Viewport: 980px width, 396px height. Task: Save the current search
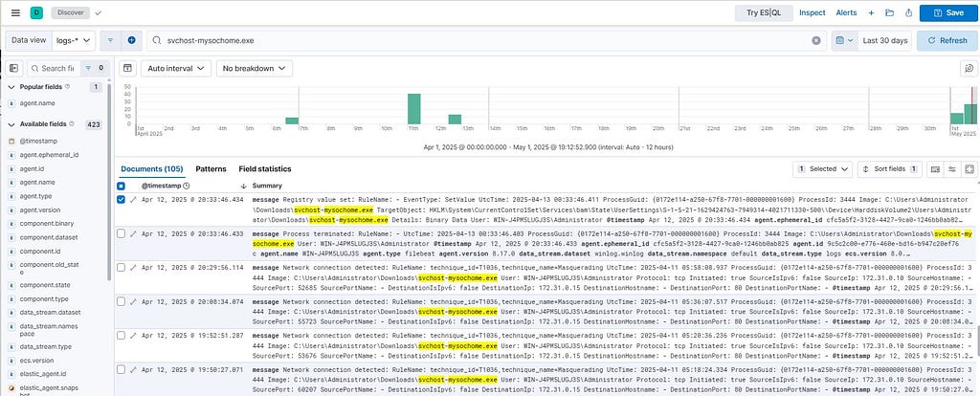click(947, 12)
